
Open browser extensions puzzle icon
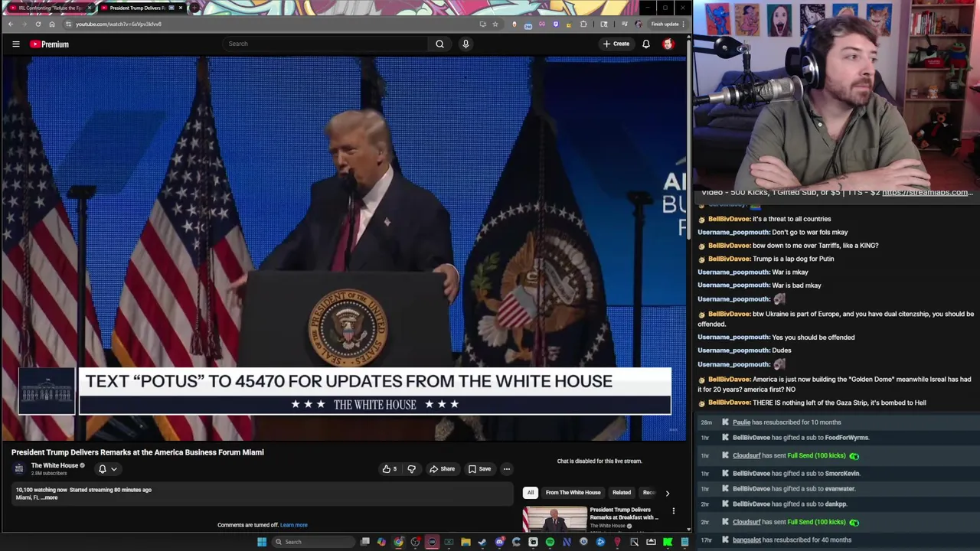coord(583,24)
